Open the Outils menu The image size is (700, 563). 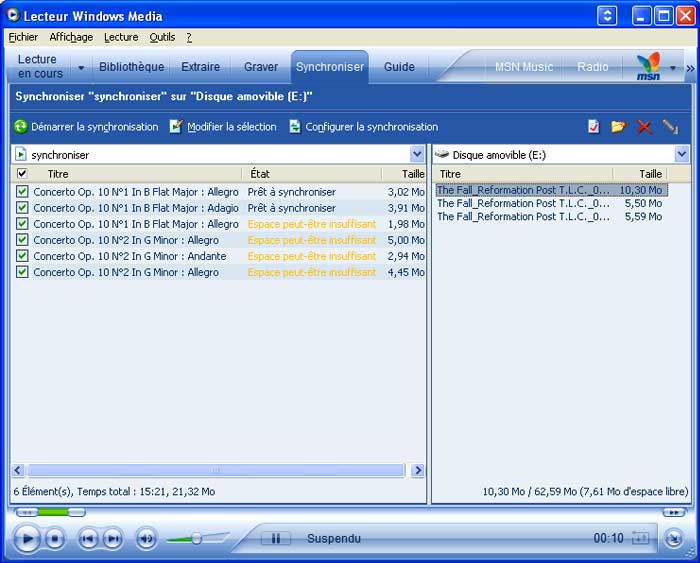click(162, 37)
